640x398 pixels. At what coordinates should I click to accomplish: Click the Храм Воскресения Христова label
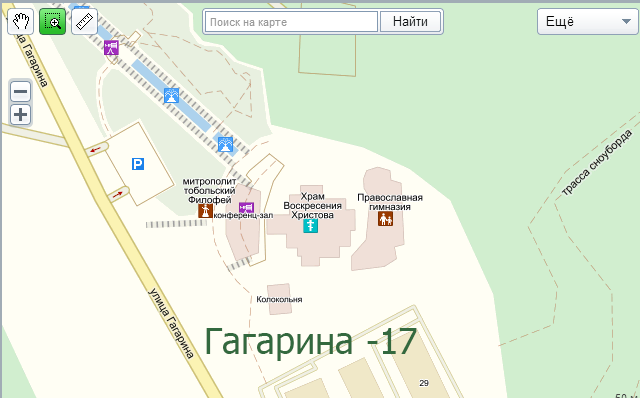(x=313, y=205)
